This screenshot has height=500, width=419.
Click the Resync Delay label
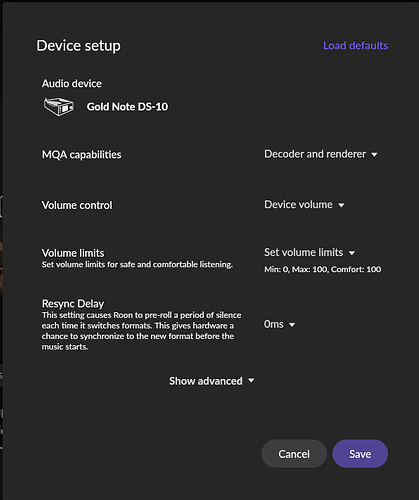pos(73,303)
